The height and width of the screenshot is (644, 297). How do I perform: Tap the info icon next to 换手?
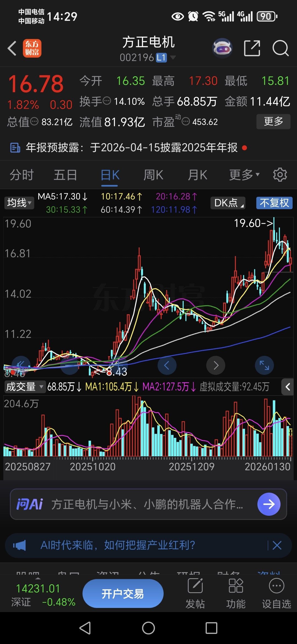pyautogui.click(x=107, y=101)
